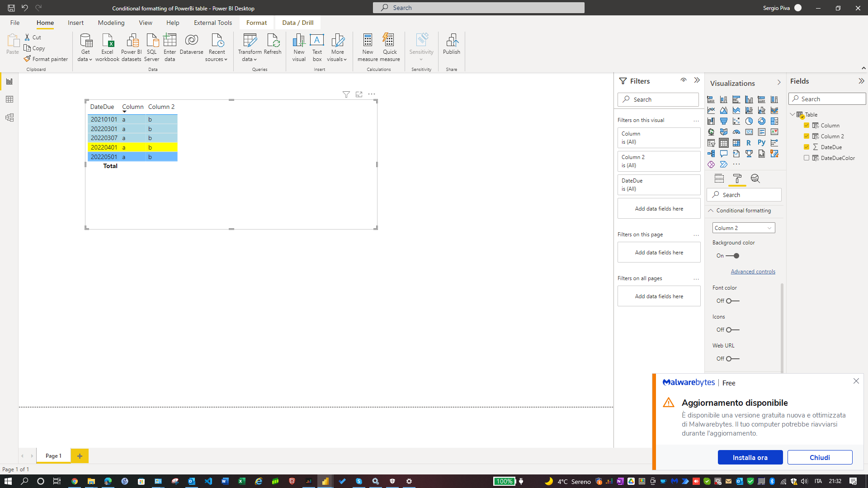Uncheck the Column 2 field checkbox
The width and height of the screenshot is (868, 488).
point(807,136)
